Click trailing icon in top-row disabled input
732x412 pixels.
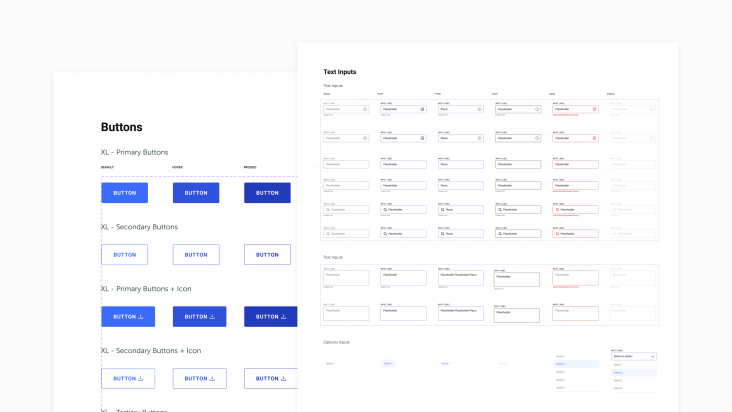[x=652, y=109]
